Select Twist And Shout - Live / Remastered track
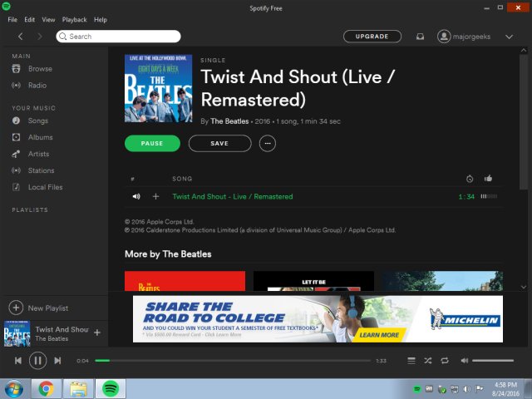 point(233,197)
